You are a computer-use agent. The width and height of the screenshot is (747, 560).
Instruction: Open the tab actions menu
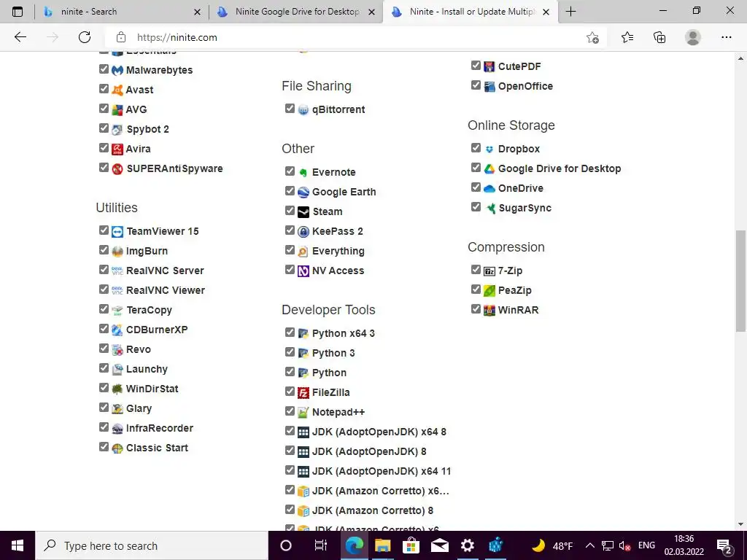tap(18, 12)
